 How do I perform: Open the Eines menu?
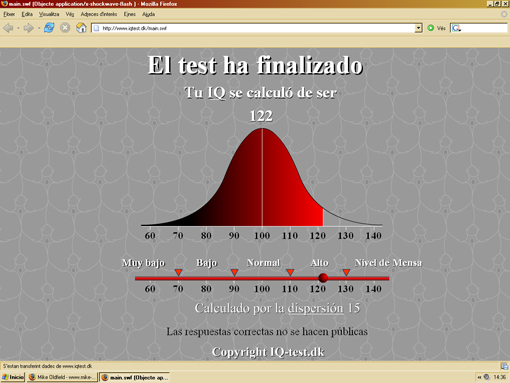tap(130, 14)
